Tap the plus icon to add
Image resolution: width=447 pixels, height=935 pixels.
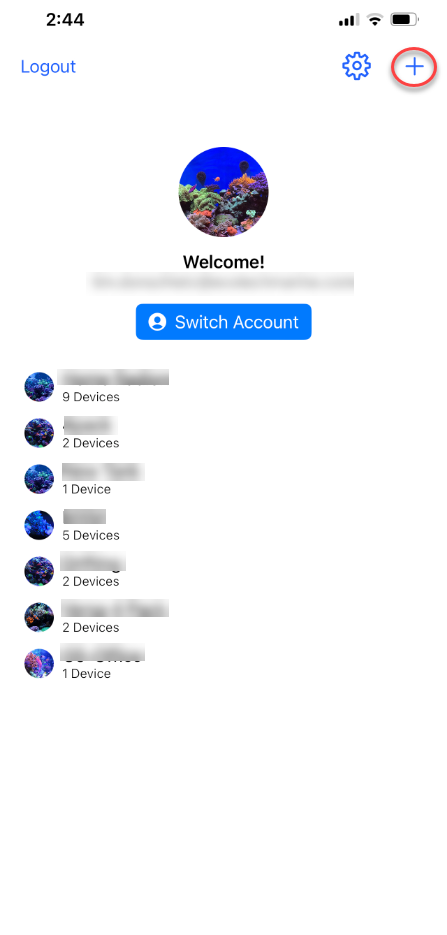coord(414,66)
